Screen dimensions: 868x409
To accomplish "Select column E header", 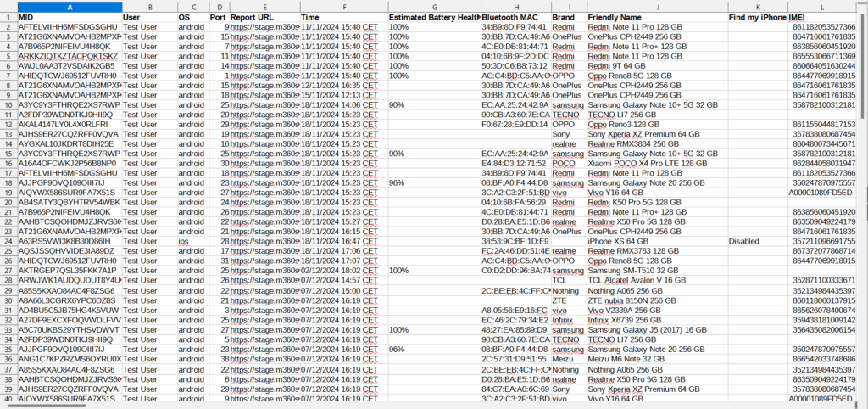I will point(264,7).
